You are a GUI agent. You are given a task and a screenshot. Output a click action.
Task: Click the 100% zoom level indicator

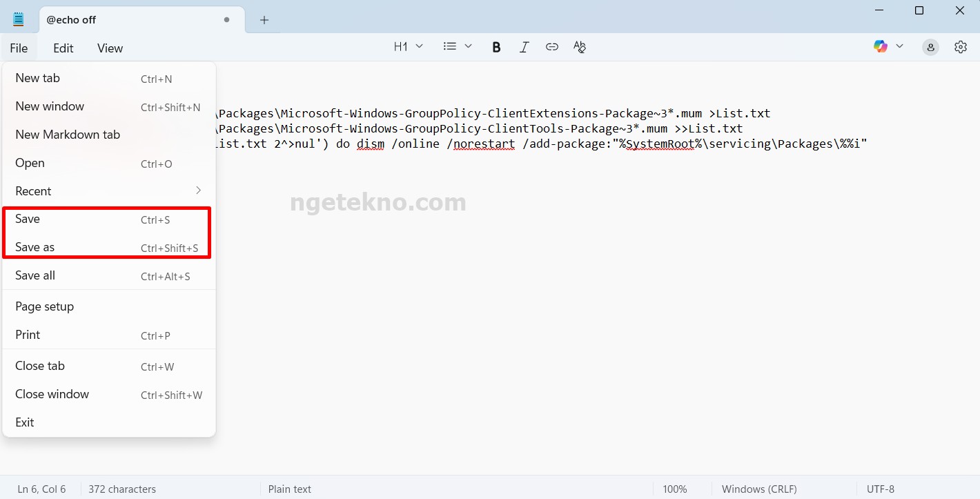(x=674, y=489)
